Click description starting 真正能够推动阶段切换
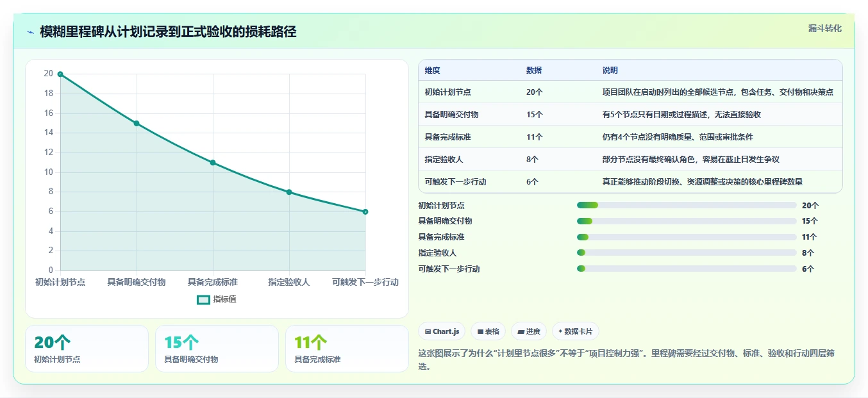Screen dimensions: 868x398 pyautogui.click(x=702, y=182)
